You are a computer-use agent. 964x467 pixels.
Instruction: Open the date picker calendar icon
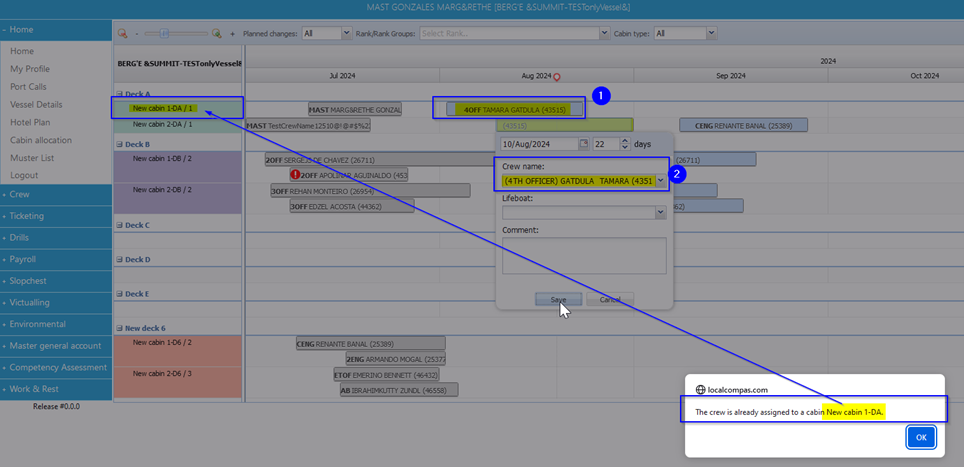[x=584, y=144]
